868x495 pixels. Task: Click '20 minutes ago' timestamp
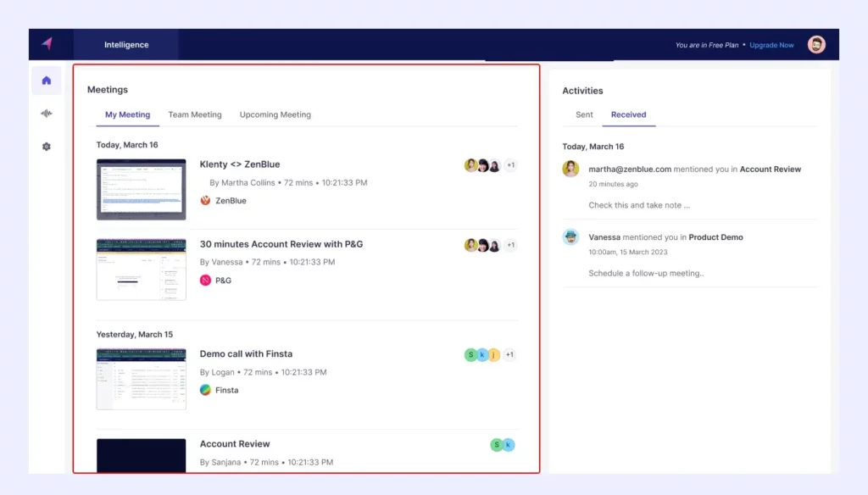coord(613,185)
